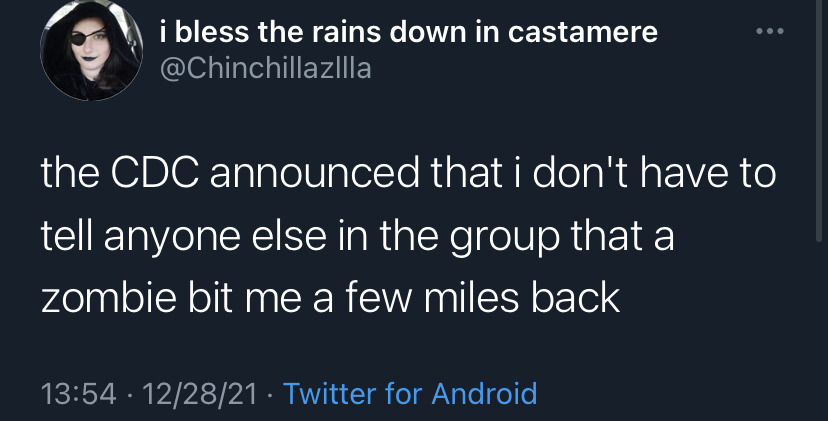
Task: Click the word 'castamere' in the display name
Action: tap(583, 33)
